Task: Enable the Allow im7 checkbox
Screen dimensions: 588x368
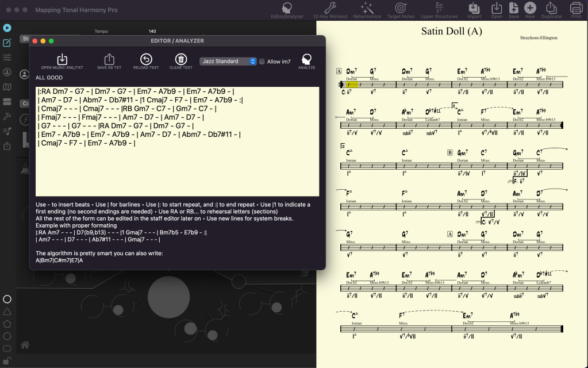Action: coord(262,62)
